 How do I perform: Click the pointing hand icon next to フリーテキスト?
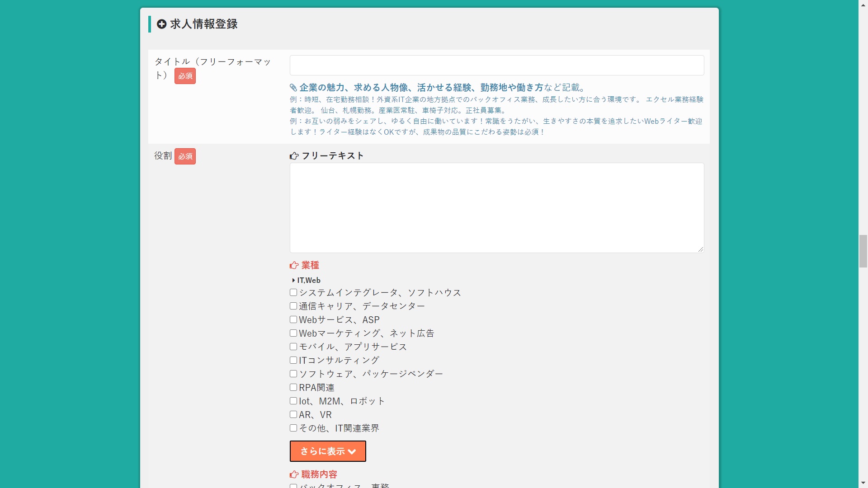click(294, 156)
